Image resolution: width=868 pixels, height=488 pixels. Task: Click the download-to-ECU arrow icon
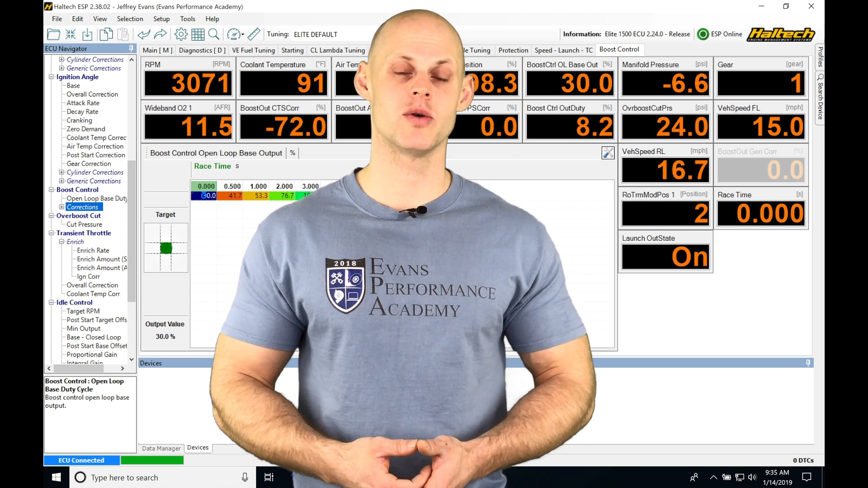(x=87, y=34)
